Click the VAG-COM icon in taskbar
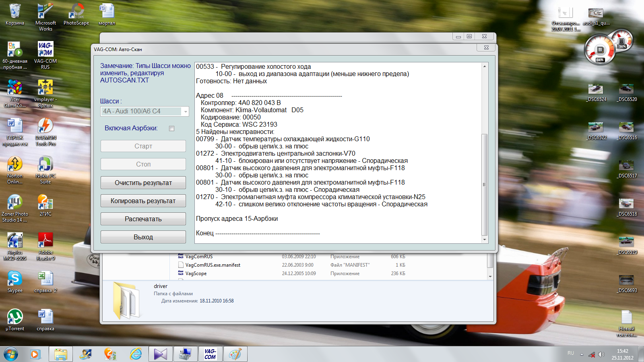 [x=210, y=354]
